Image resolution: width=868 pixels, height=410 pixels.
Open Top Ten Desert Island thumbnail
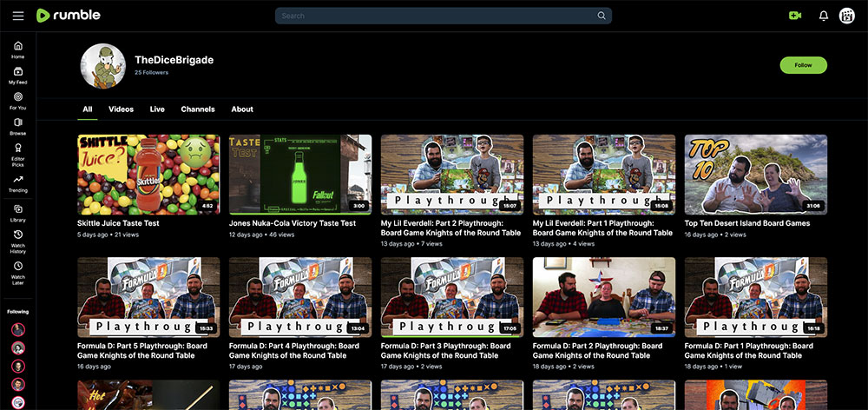756,175
